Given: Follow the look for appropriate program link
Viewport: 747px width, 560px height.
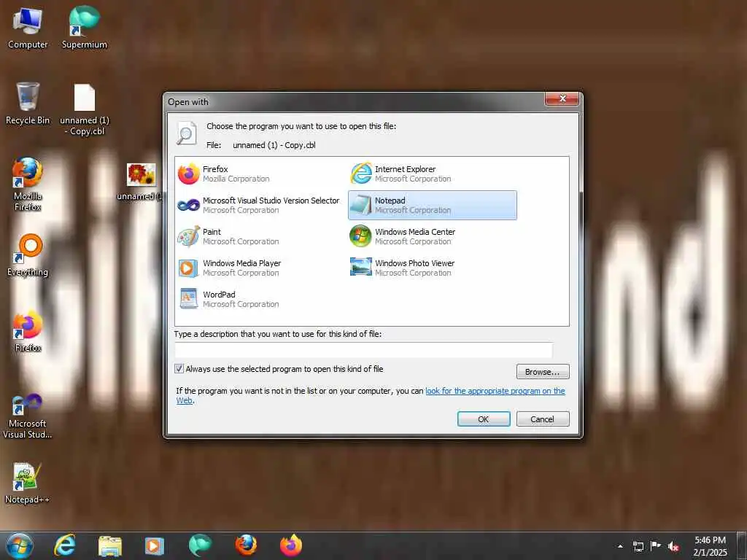Looking at the screenshot, I should pos(495,391).
